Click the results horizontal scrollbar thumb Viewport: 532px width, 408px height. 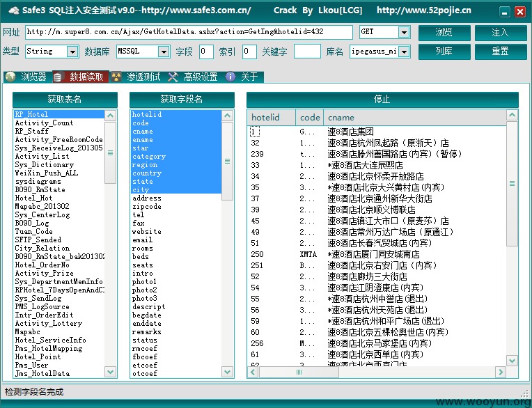coord(299,372)
